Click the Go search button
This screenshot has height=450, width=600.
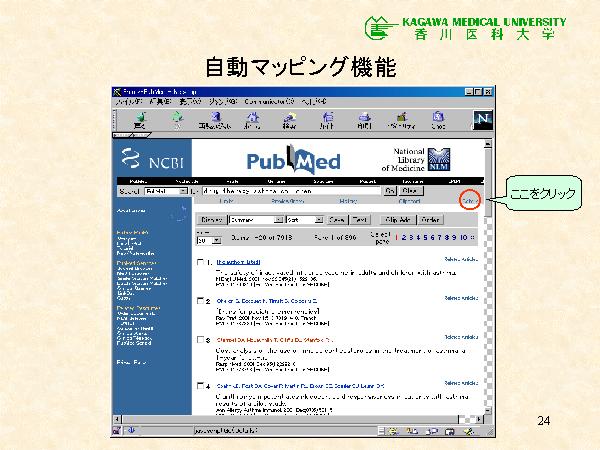pyautogui.click(x=390, y=191)
